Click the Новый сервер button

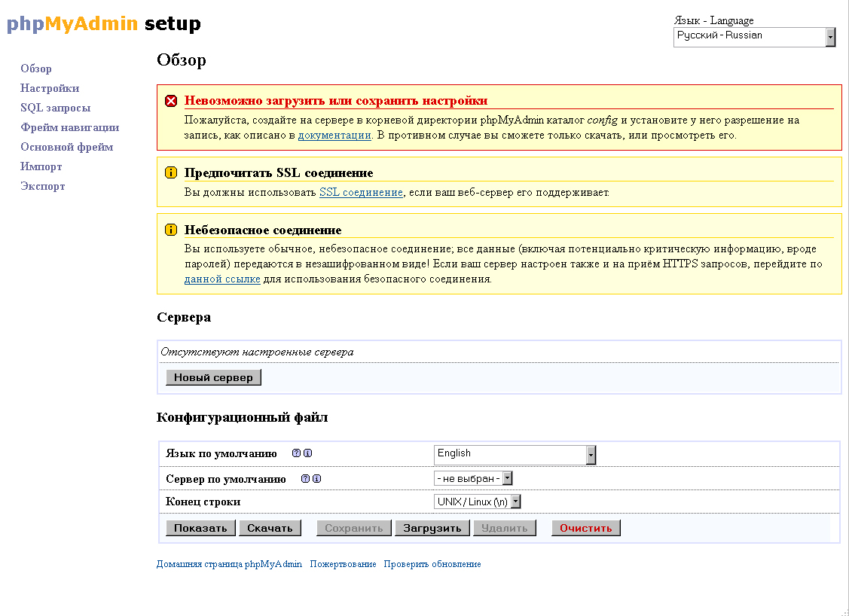tap(213, 377)
